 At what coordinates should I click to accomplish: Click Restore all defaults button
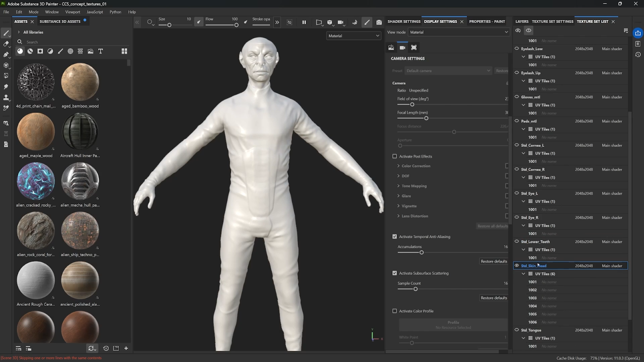(492, 226)
